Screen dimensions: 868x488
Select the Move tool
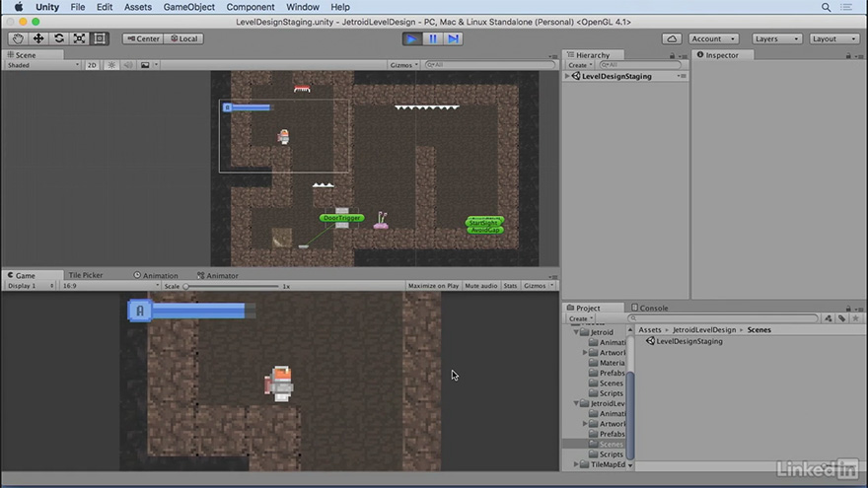(38, 38)
